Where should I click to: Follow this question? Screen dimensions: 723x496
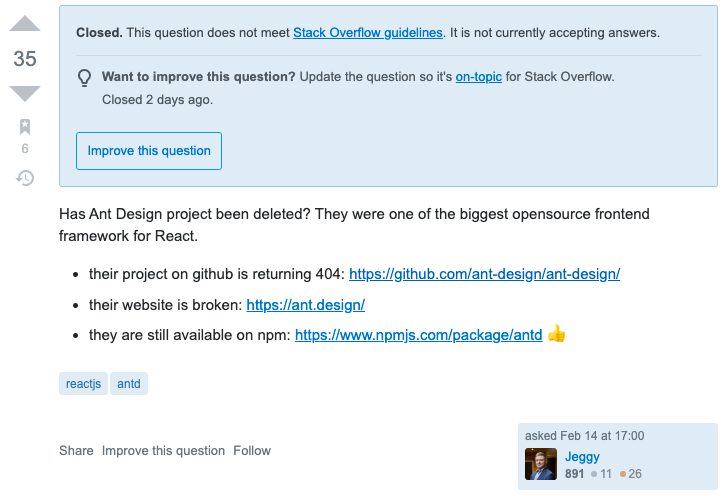pyautogui.click(x=252, y=451)
